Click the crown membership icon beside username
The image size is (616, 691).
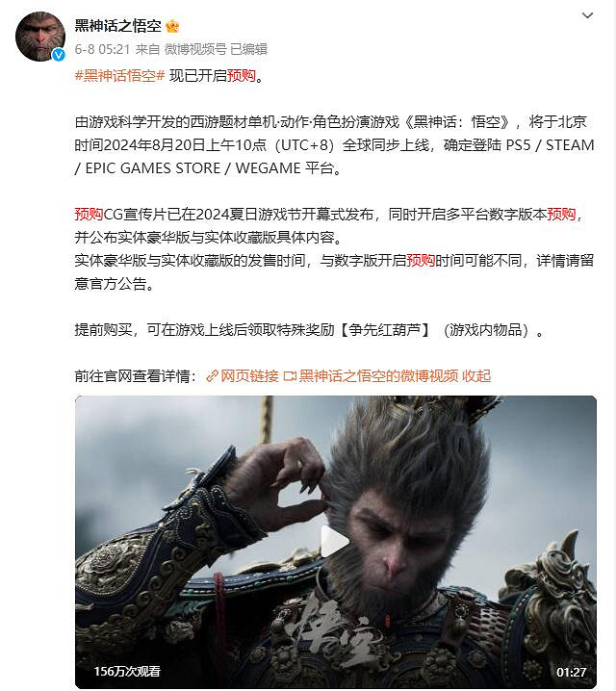pos(172,26)
